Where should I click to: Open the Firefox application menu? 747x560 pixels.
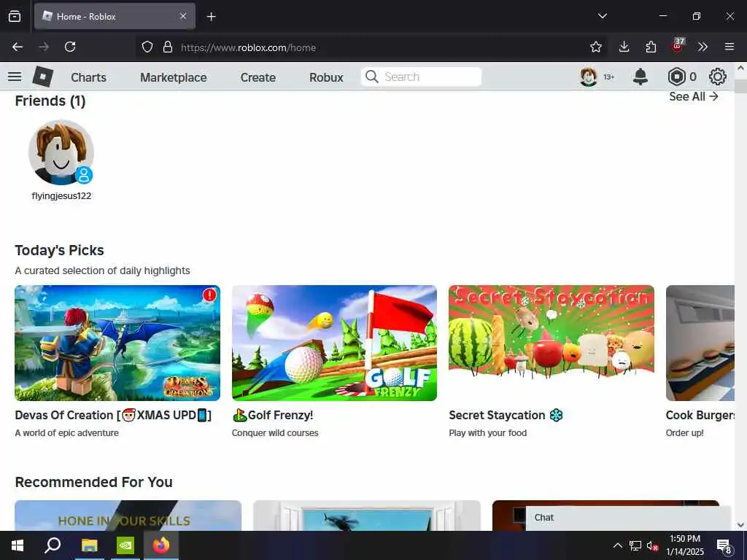click(x=729, y=47)
